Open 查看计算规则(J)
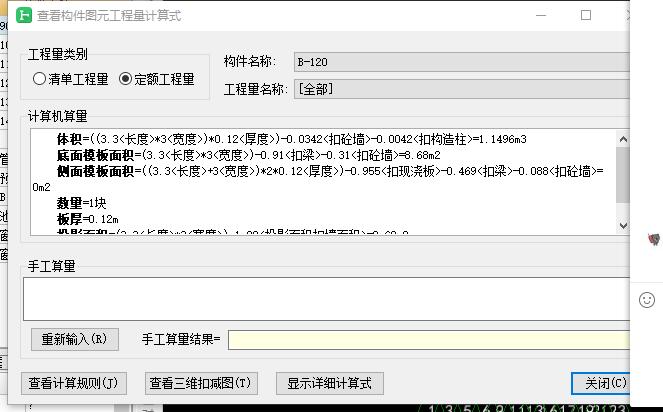Image resolution: width=663 pixels, height=412 pixels. click(x=74, y=383)
